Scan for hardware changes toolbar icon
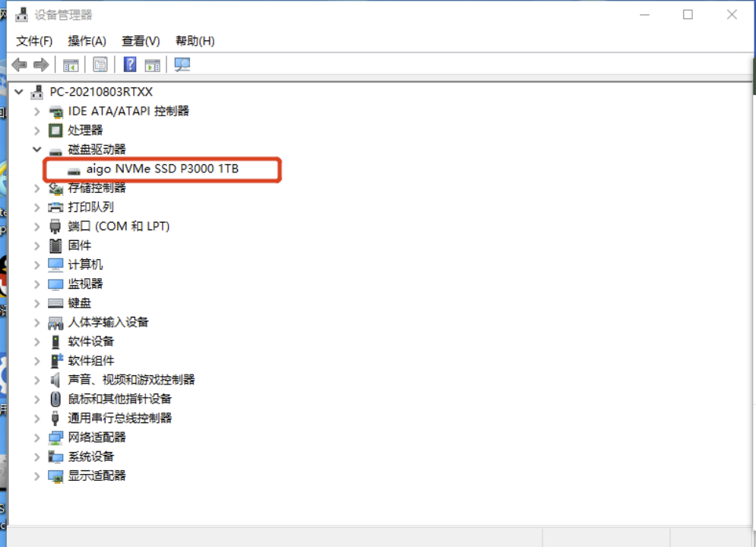 182,65
